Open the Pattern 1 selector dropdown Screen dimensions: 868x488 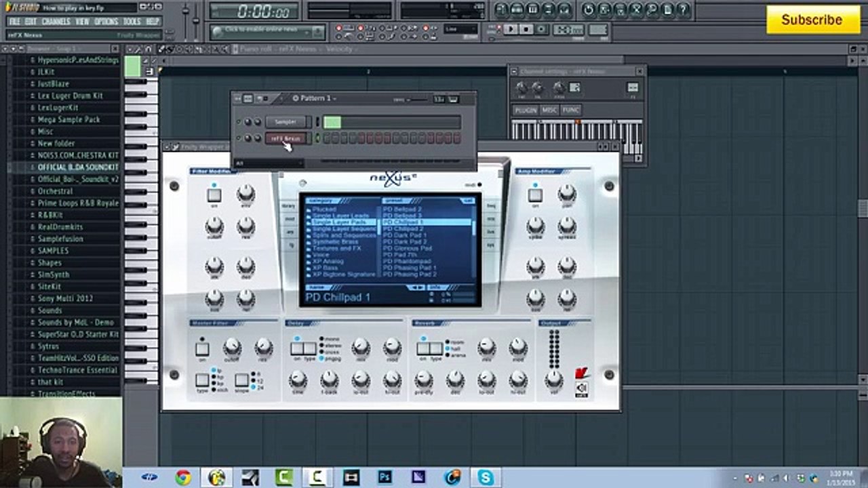tap(315, 99)
